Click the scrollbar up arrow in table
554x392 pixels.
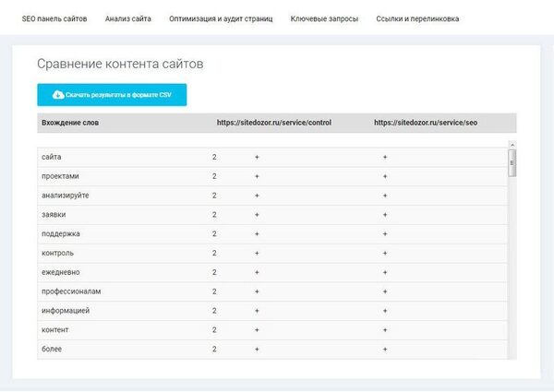coord(512,144)
